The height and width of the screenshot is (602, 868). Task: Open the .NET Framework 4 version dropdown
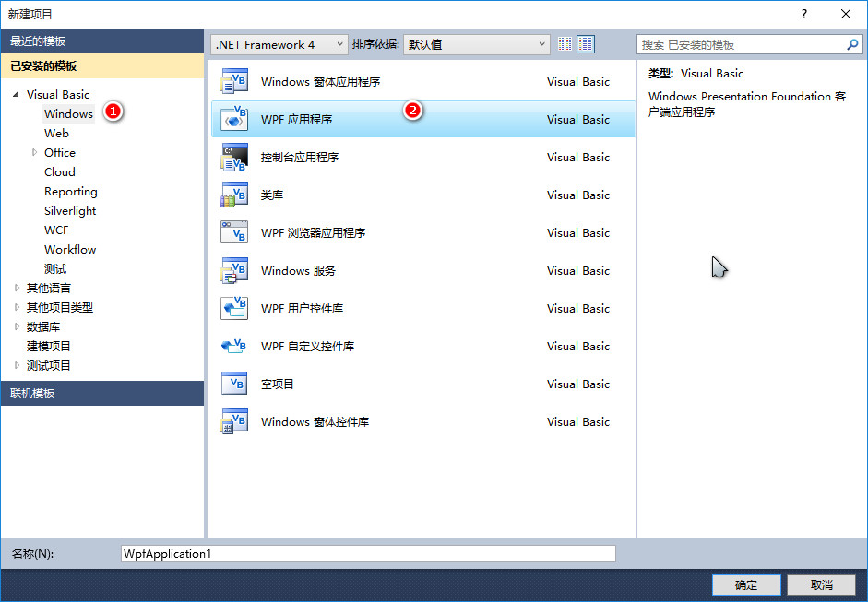pyautogui.click(x=279, y=44)
